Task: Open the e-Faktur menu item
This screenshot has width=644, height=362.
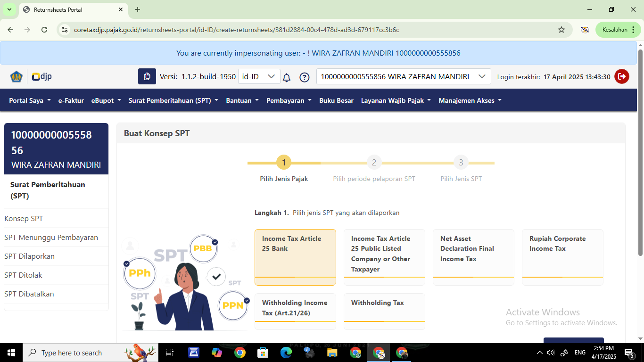Action: pos(71,100)
